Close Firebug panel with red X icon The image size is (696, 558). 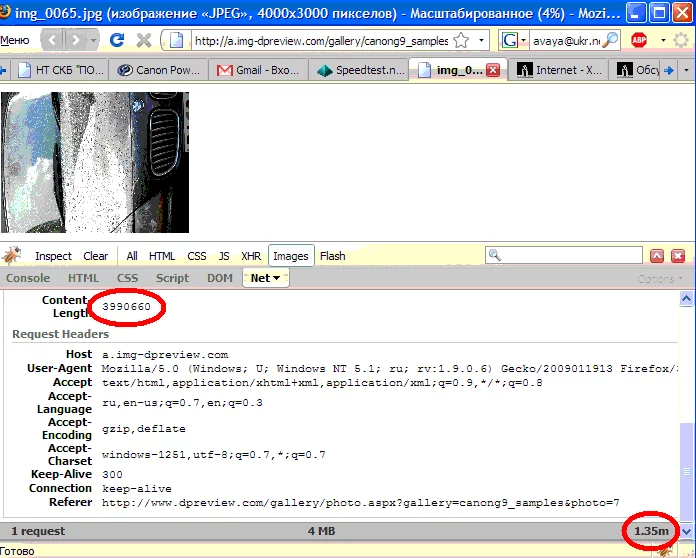click(677, 256)
